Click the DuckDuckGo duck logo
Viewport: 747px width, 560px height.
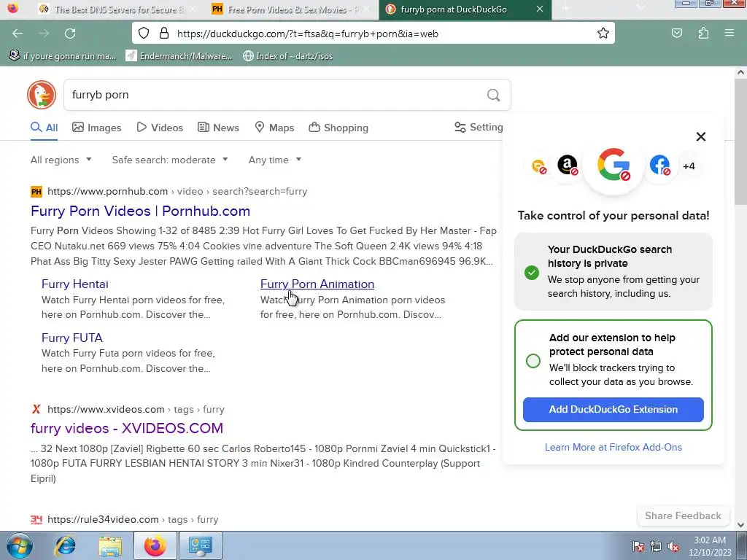(x=42, y=95)
